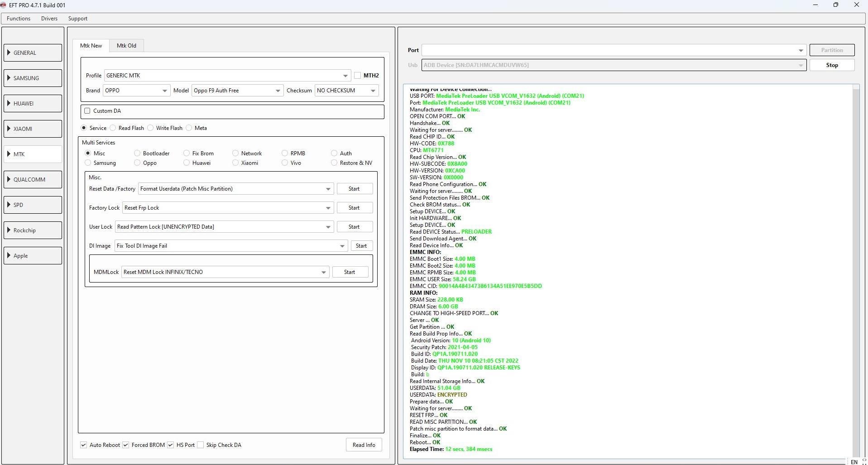Choose the Huawei service option
The height and width of the screenshot is (465, 868).
point(187,163)
